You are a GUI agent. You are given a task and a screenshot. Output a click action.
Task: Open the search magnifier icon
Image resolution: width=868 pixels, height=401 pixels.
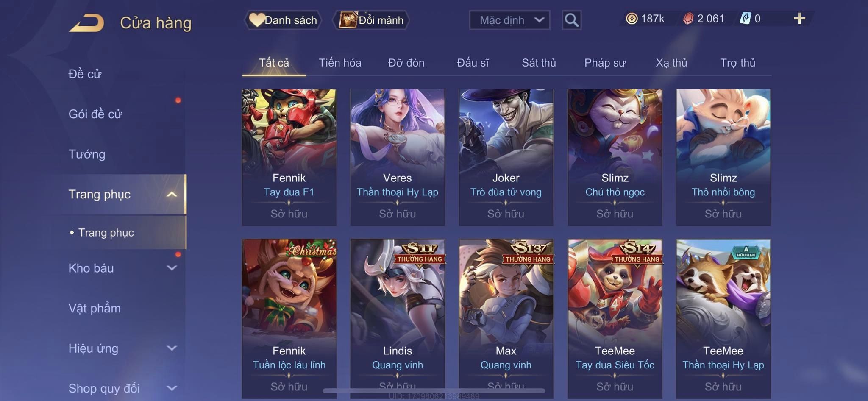(571, 20)
